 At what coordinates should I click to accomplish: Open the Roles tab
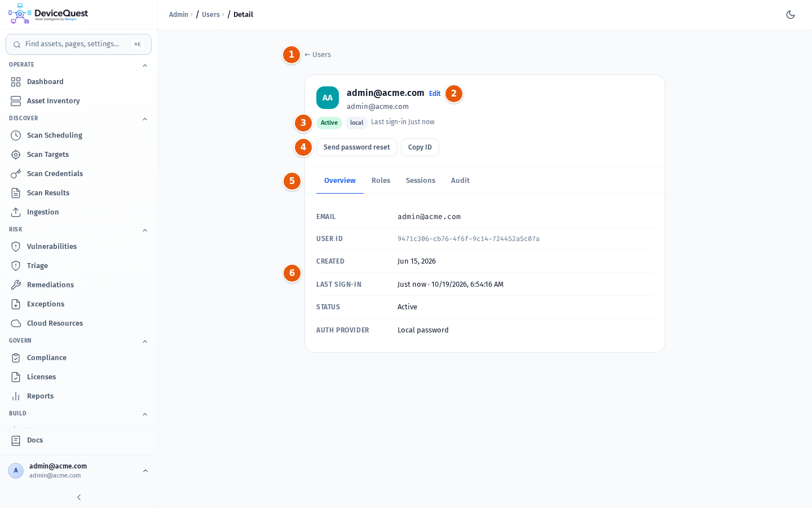click(381, 181)
